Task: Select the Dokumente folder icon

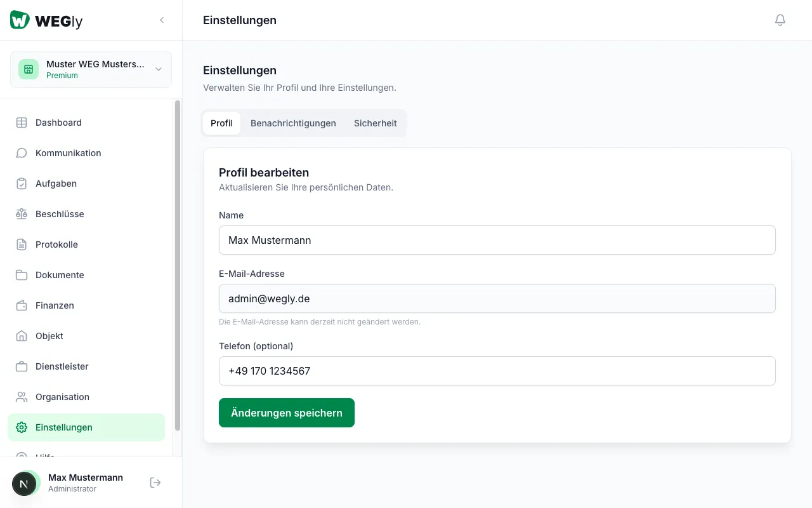Action: click(x=21, y=275)
